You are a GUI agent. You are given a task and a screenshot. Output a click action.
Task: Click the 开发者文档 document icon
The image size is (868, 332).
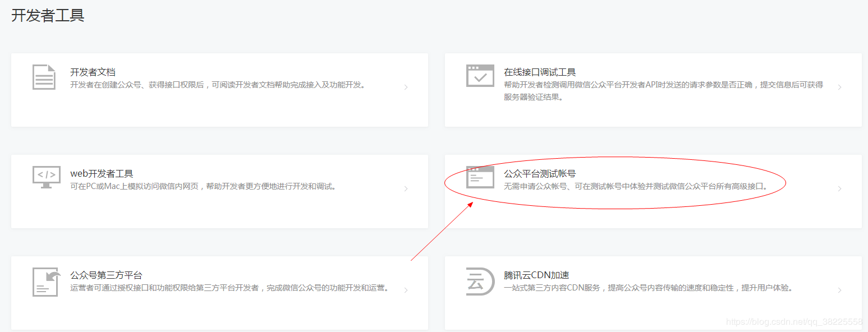point(44,77)
